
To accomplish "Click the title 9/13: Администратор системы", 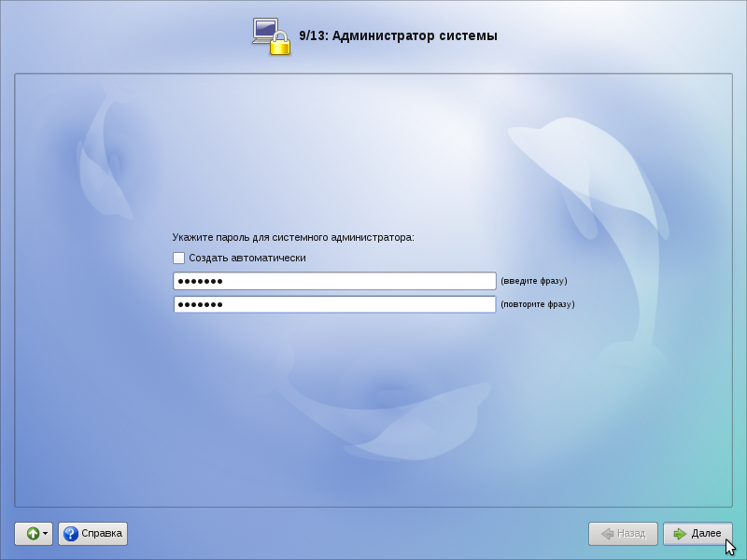I will [x=398, y=36].
